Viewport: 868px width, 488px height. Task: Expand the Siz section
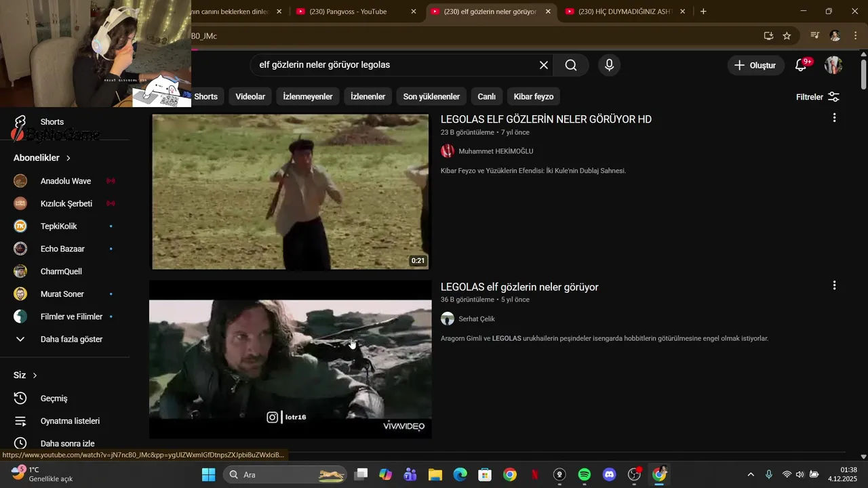[x=25, y=375]
